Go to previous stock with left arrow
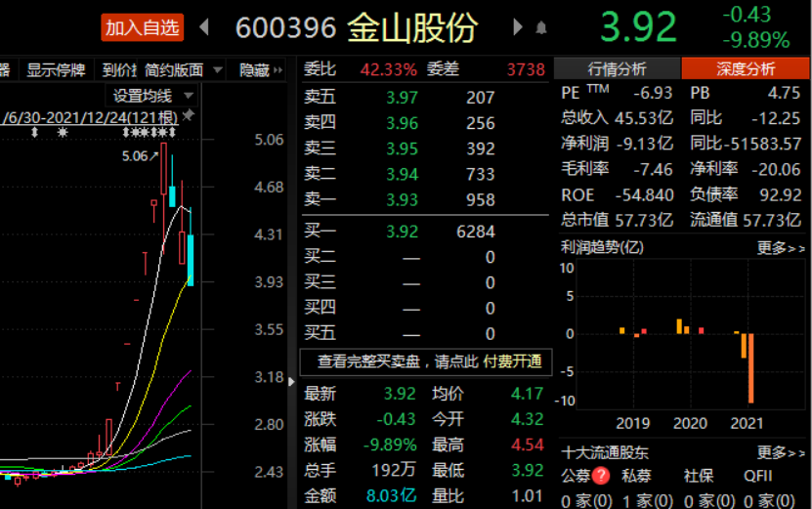812x509 pixels. click(x=204, y=27)
